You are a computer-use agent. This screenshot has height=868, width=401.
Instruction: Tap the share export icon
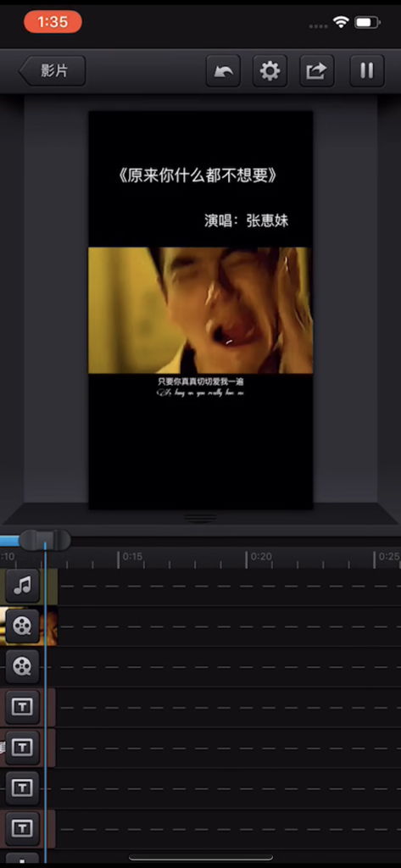pyautogui.click(x=317, y=71)
